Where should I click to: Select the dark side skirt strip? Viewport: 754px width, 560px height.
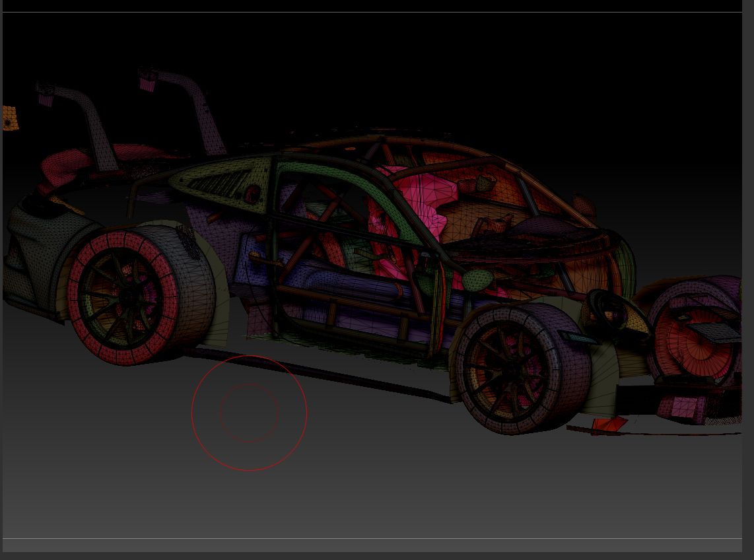318,374
